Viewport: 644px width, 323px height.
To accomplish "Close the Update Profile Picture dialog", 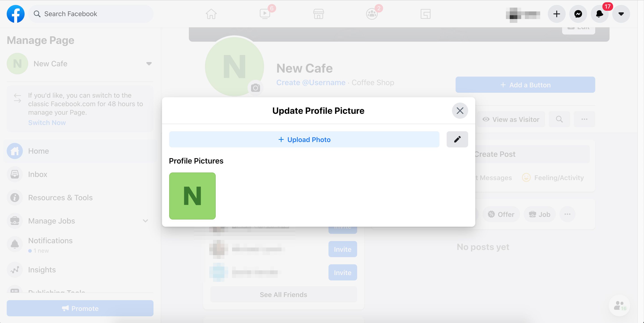I will click(460, 110).
